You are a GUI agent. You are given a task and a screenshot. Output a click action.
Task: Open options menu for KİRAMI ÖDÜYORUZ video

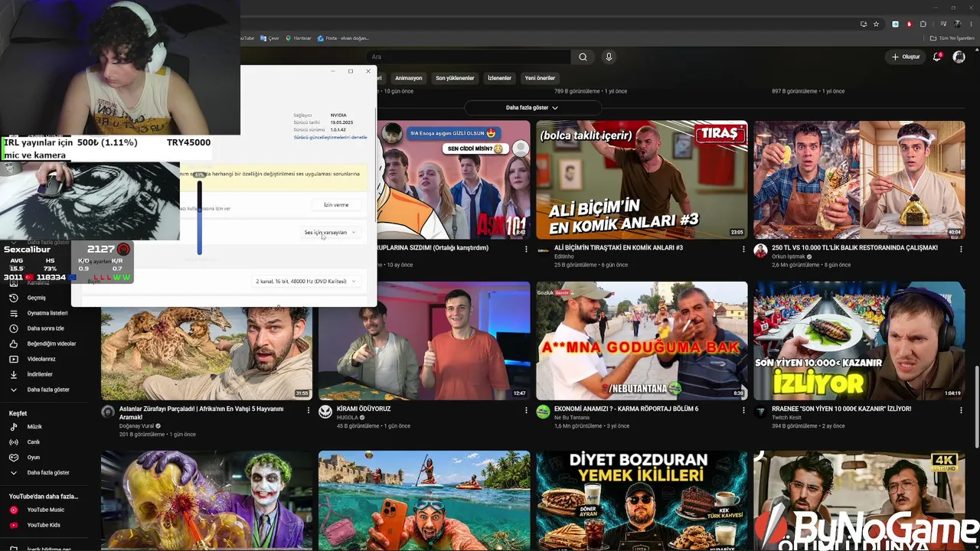point(526,410)
